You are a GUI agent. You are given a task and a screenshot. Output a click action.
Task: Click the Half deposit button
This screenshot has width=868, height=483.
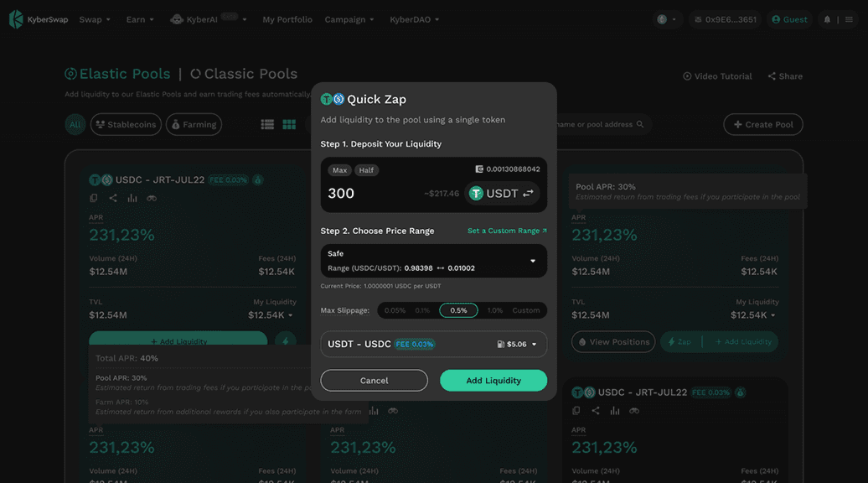[366, 170]
